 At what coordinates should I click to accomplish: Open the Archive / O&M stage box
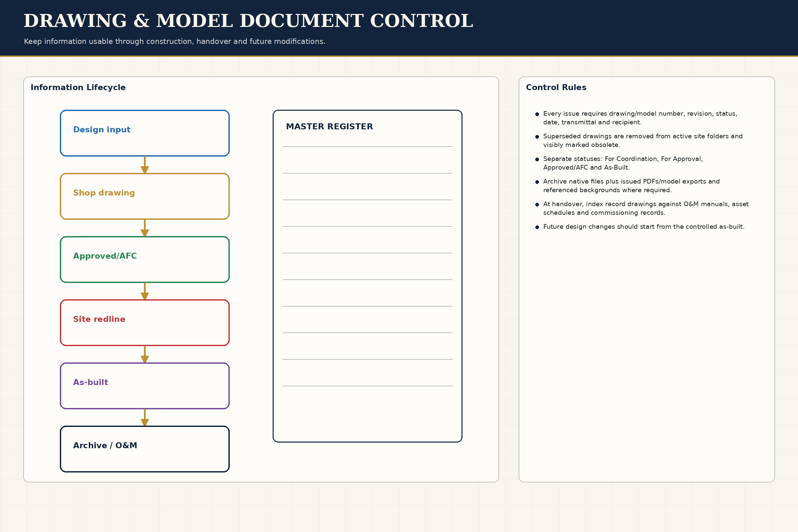click(x=145, y=449)
